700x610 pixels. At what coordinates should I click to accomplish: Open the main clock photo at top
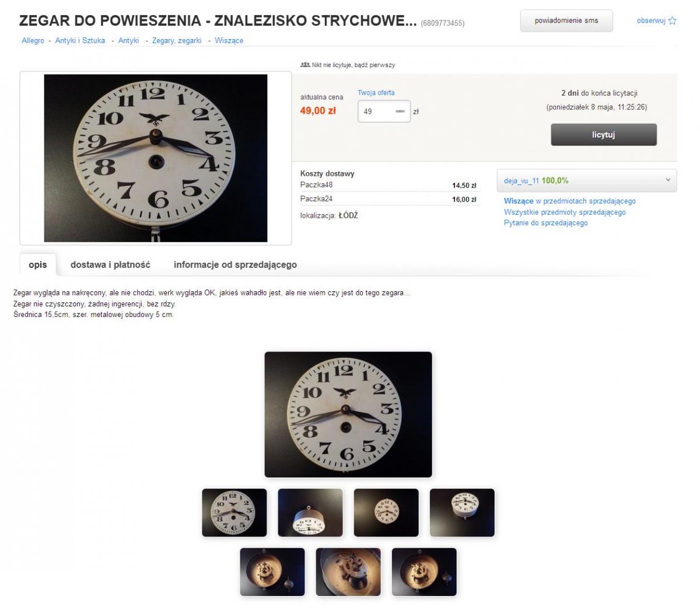pos(156,158)
